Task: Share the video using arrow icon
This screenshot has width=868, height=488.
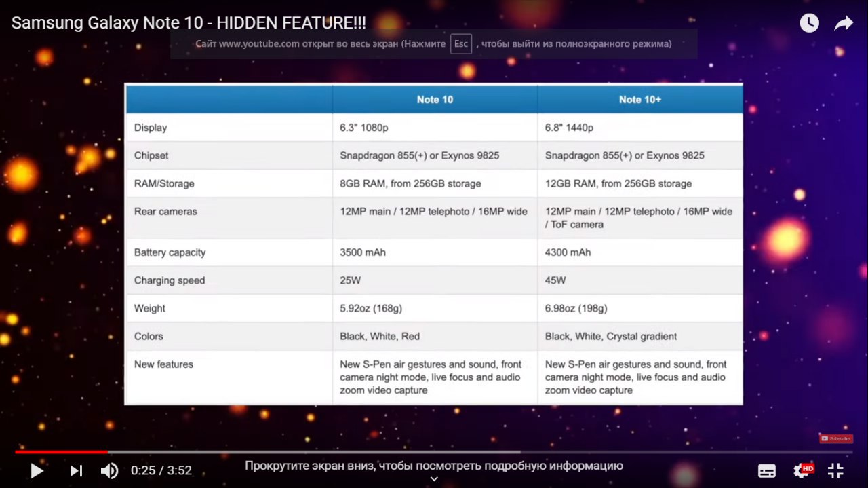Action: tap(843, 24)
